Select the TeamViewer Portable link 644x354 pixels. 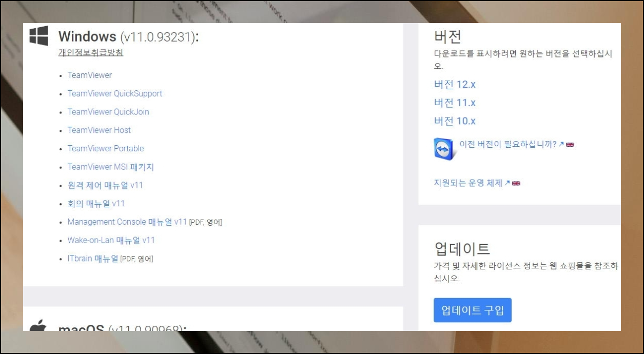[x=106, y=149]
